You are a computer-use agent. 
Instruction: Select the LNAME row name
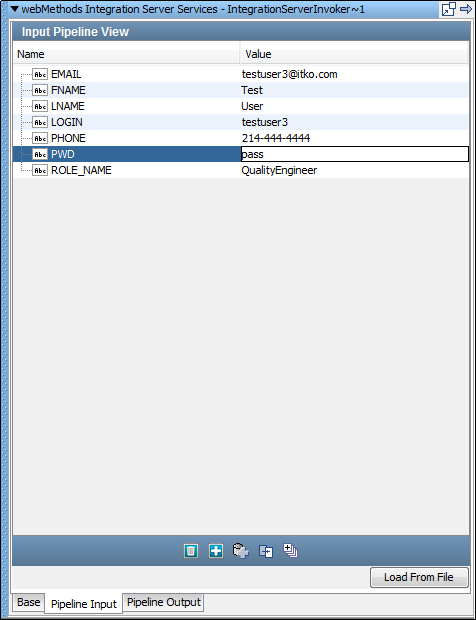(x=68, y=106)
